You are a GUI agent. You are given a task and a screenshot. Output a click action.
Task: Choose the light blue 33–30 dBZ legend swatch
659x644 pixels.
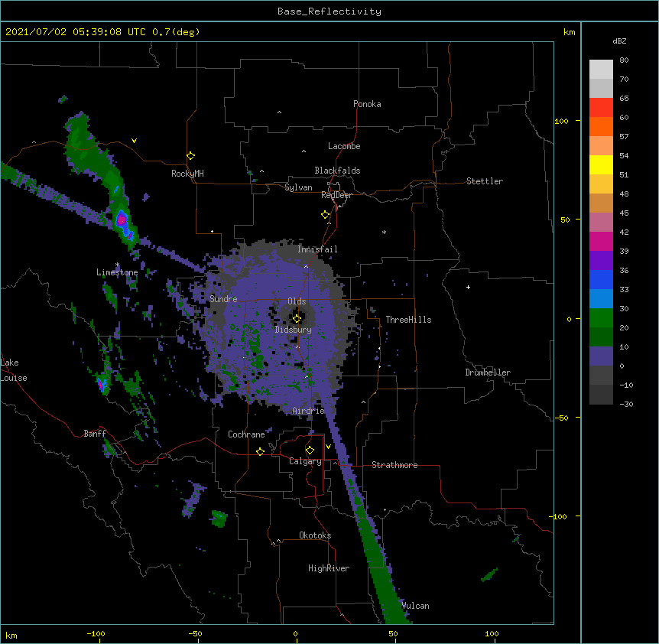tap(601, 299)
